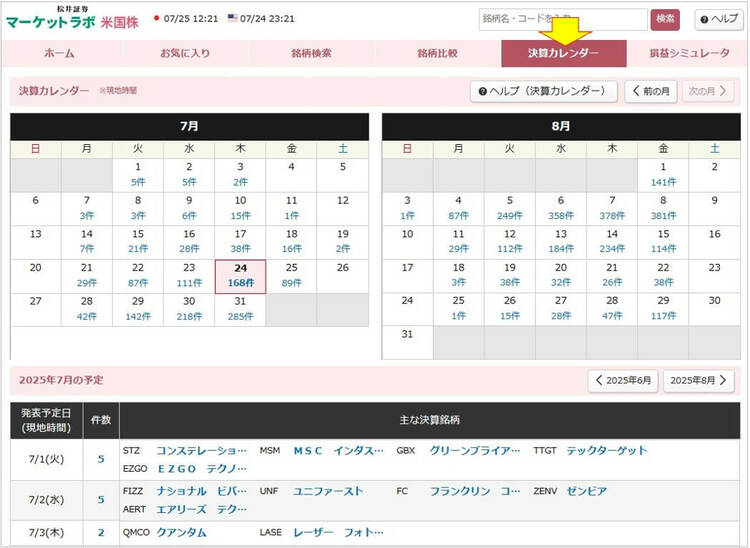Click the 378件 link on August 7
This screenshot has width=750, height=548.
[612, 215]
